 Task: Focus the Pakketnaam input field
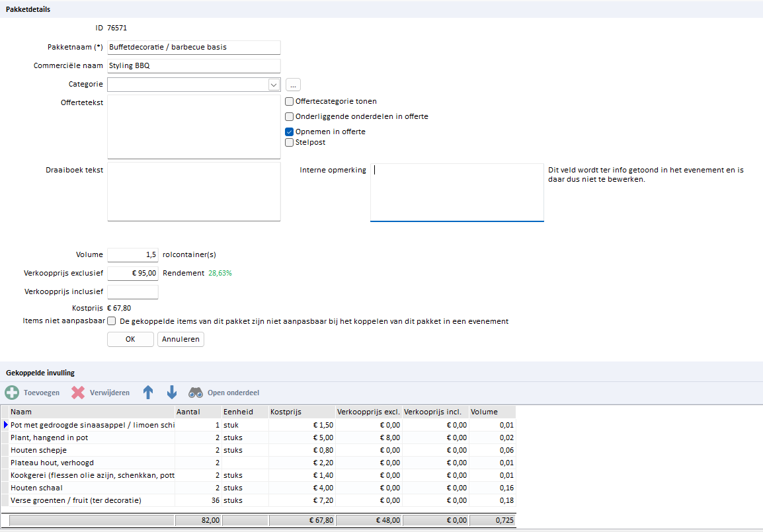point(194,47)
